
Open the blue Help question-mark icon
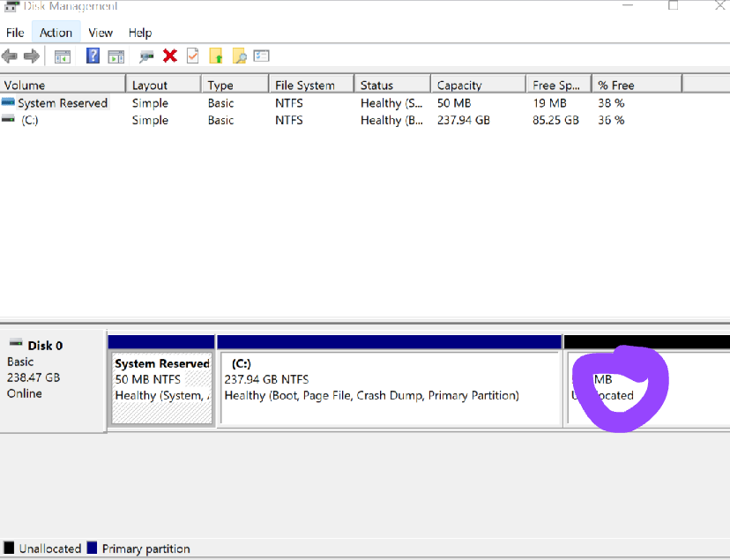point(93,56)
